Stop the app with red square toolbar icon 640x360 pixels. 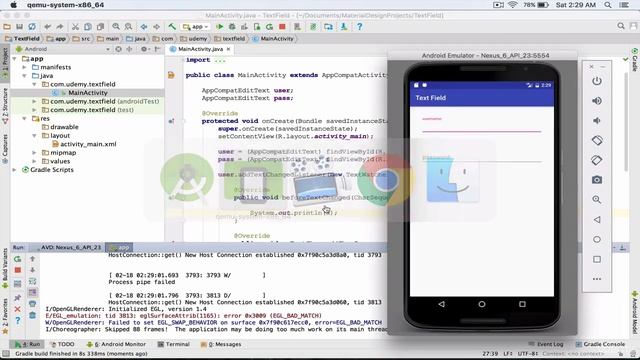[x=282, y=27]
